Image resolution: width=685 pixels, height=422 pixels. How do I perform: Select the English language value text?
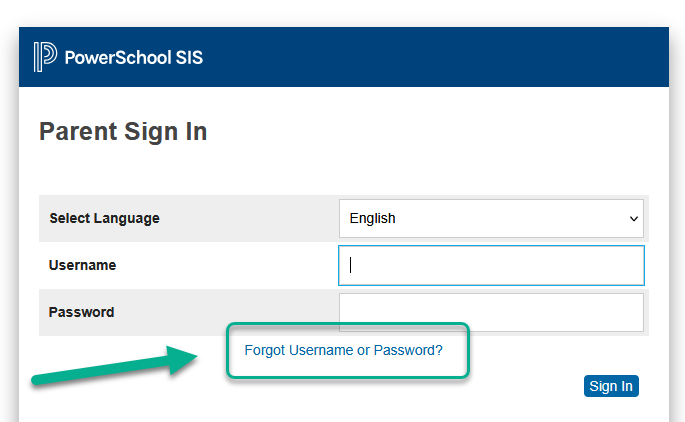pos(372,218)
